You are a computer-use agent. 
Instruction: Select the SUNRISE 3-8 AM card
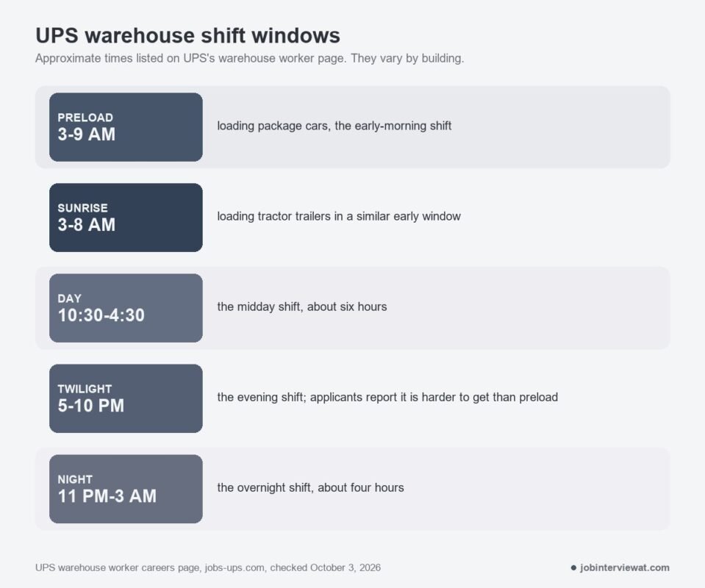[x=126, y=218]
